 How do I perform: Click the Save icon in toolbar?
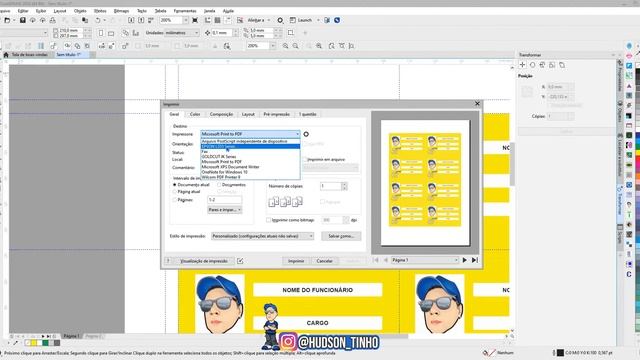(x=23, y=20)
